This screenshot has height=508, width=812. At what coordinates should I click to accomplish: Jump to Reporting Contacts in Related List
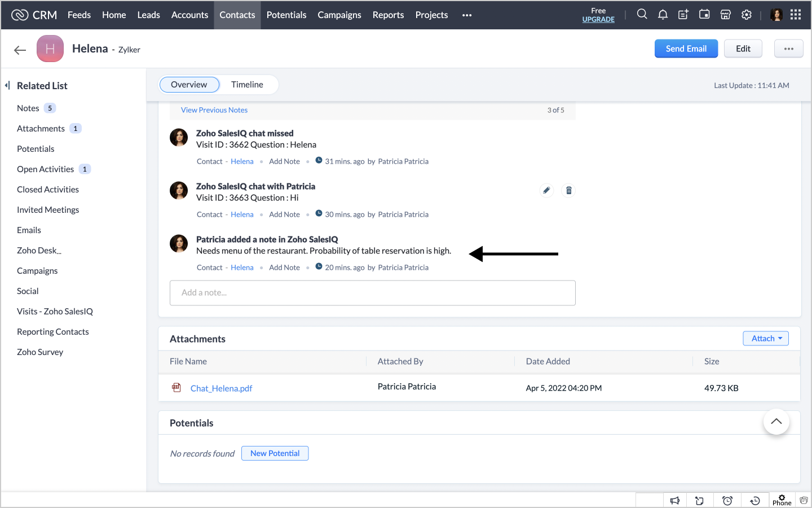[53, 332]
